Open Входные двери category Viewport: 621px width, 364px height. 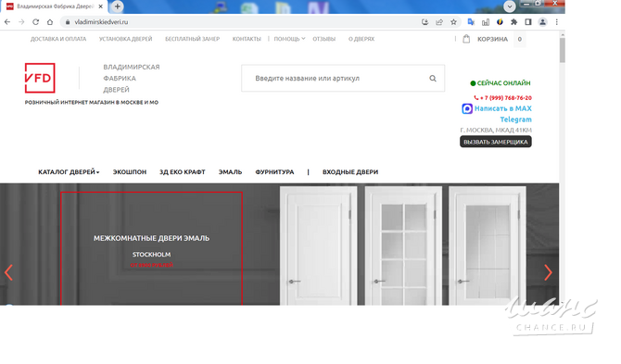pos(350,172)
